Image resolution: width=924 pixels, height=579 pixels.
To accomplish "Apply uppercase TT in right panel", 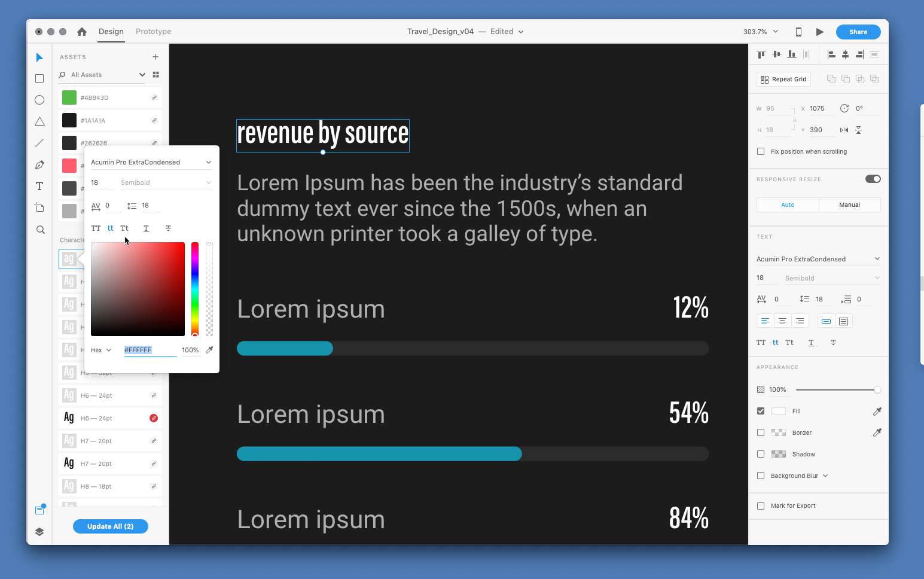I will coord(761,343).
